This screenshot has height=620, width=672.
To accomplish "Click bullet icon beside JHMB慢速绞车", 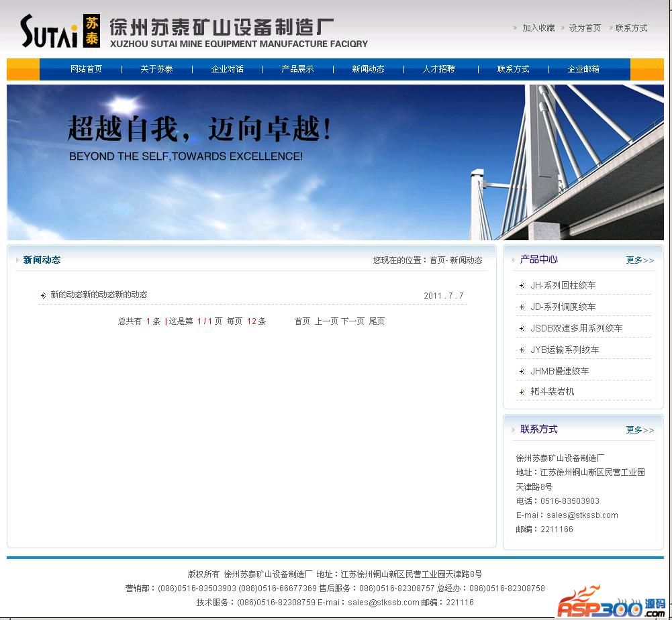I will coord(522,372).
